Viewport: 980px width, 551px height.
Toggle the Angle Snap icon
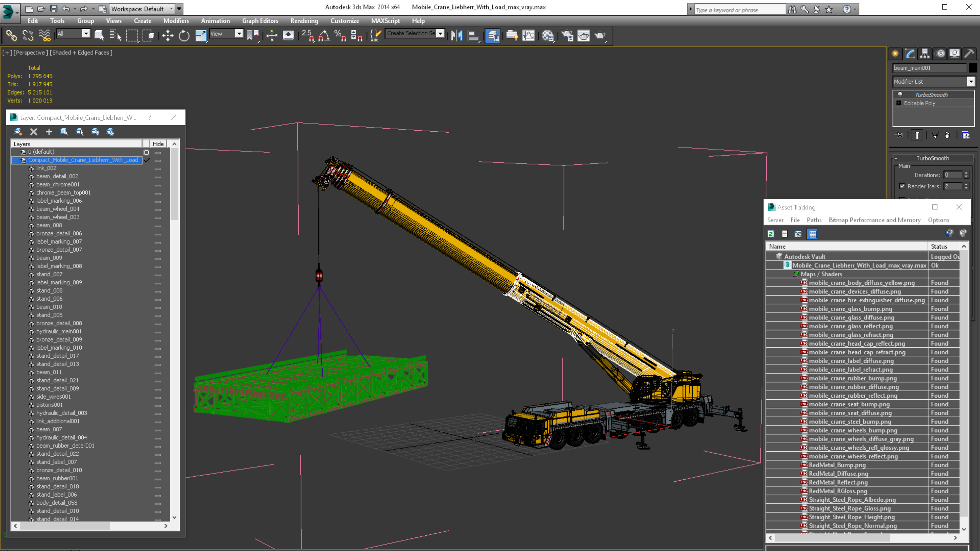pos(324,35)
